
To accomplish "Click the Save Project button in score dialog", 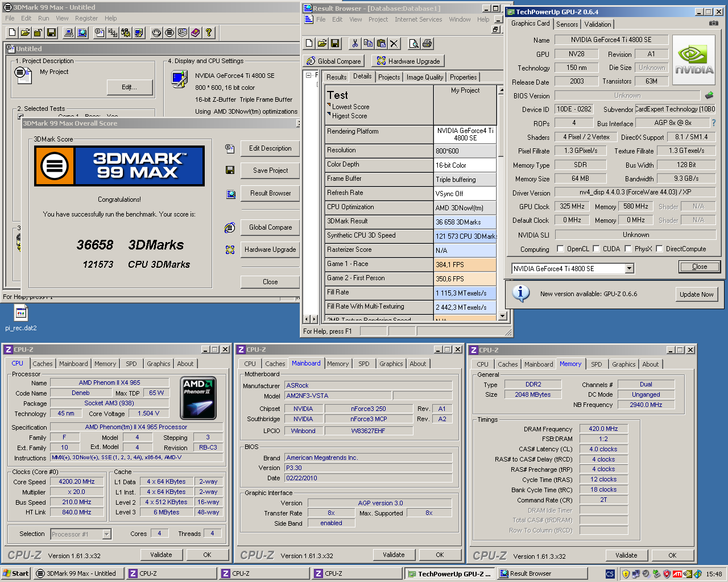I will (x=270, y=171).
